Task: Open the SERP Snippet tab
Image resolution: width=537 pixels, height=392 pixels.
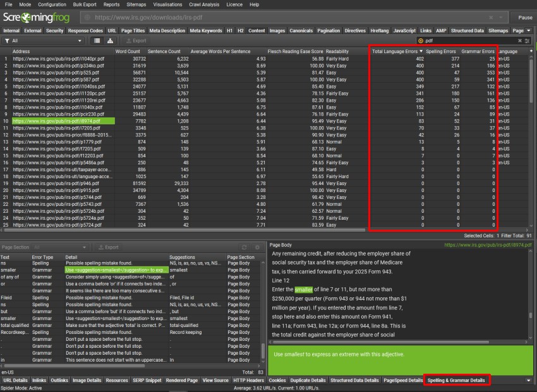Action: pos(147,380)
